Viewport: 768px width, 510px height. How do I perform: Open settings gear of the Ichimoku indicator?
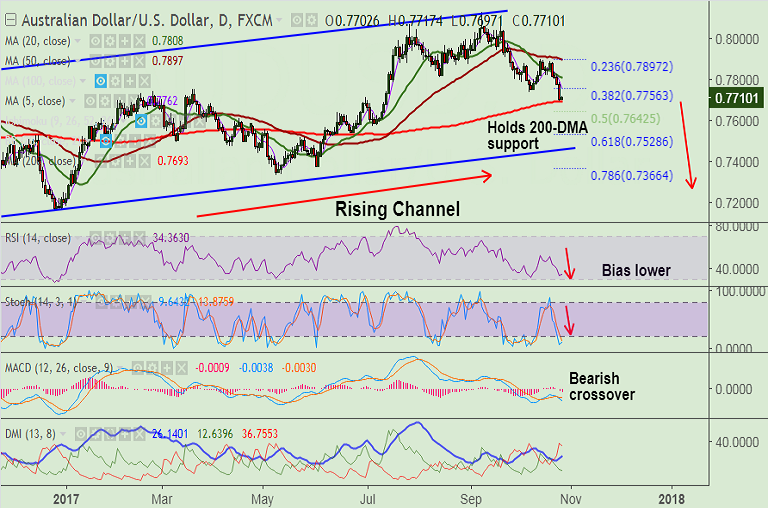[156, 121]
